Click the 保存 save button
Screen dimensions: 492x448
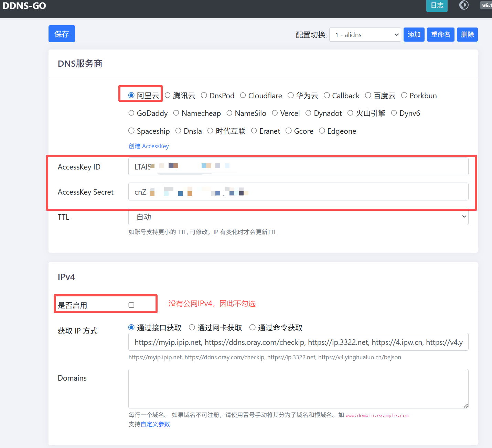pos(62,34)
